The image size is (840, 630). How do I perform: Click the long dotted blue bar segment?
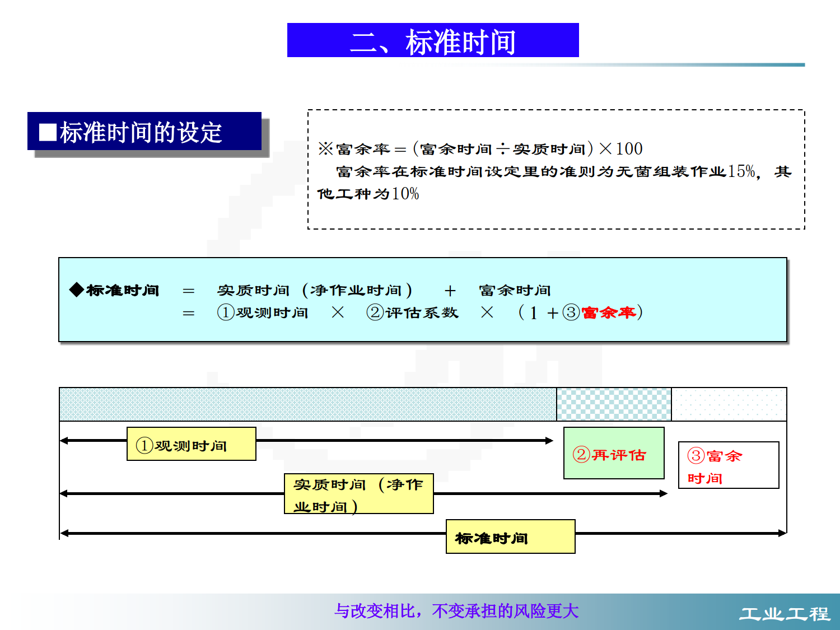308,404
